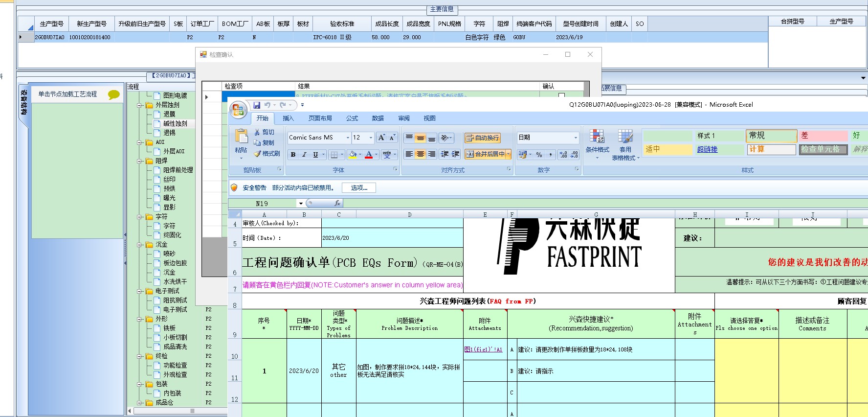Select the 碱性蚀刻 tree node
Image resolution: width=868 pixels, height=417 pixels.
click(x=175, y=123)
